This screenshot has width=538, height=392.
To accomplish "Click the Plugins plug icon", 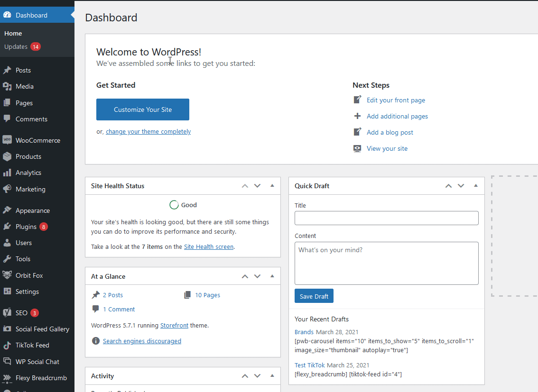I will (7, 227).
